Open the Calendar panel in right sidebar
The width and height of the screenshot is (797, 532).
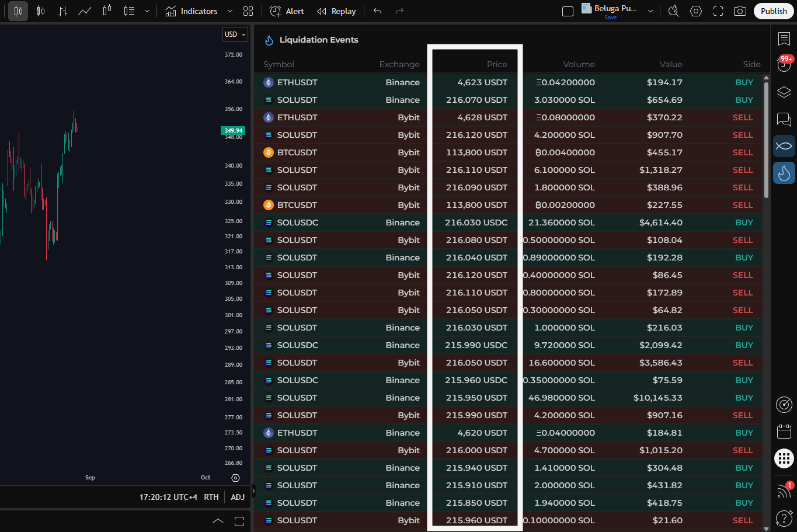[x=784, y=432]
